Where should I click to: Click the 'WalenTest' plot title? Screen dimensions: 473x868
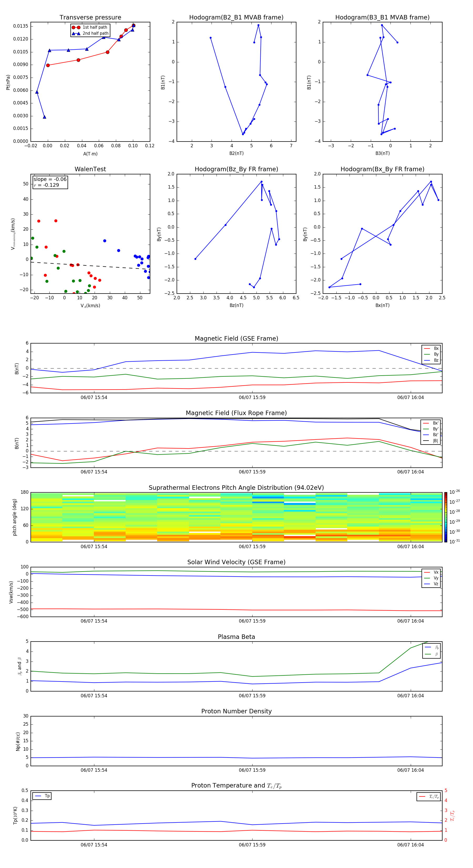90,169
